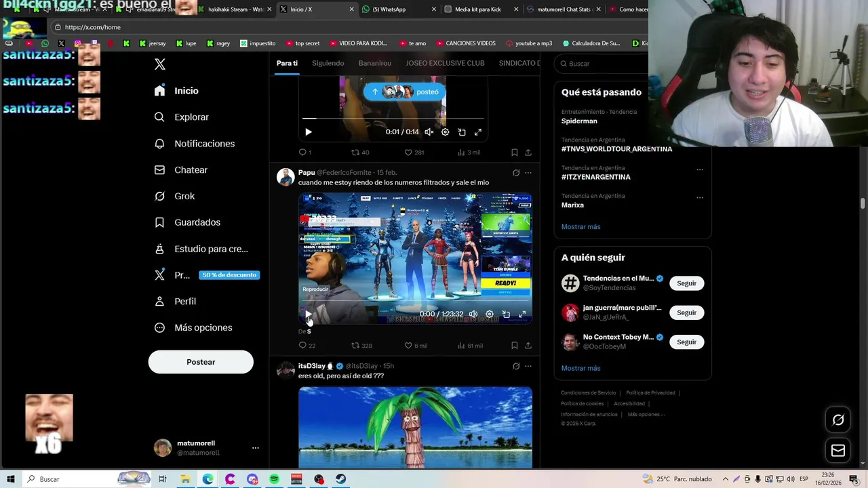Repost Papu's post with 328 reposts
Viewport: 868px width, 488px height.
361,346
